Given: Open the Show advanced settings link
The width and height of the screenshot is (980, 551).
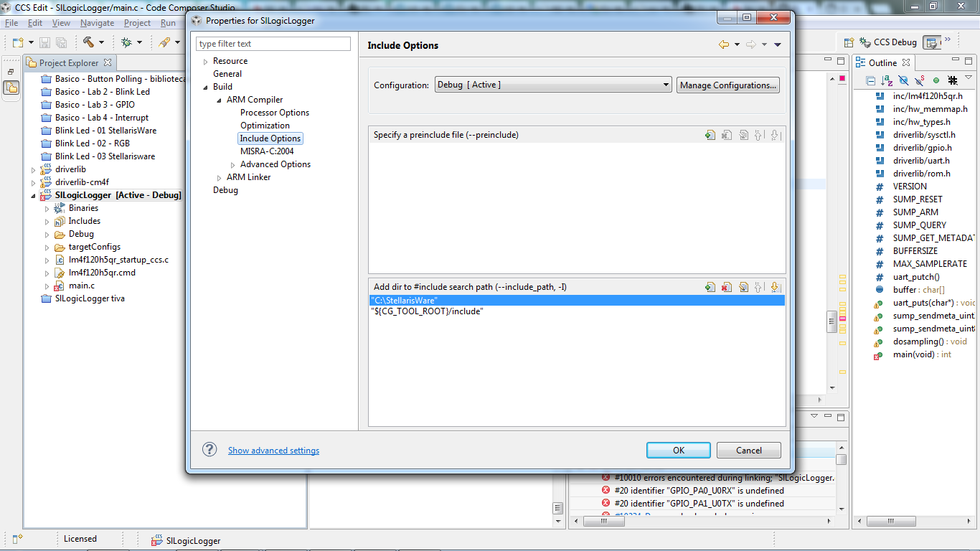Looking at the screenshot, I should pyautogui.click(x=273, y=451).
